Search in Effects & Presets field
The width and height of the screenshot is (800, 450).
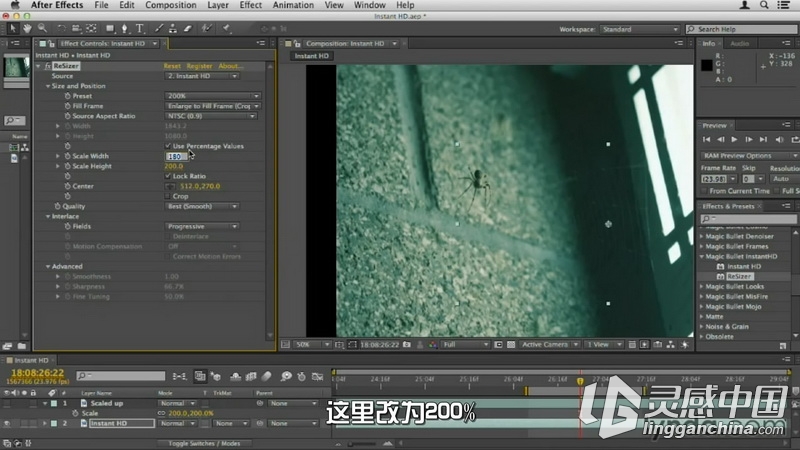[748, 218]
